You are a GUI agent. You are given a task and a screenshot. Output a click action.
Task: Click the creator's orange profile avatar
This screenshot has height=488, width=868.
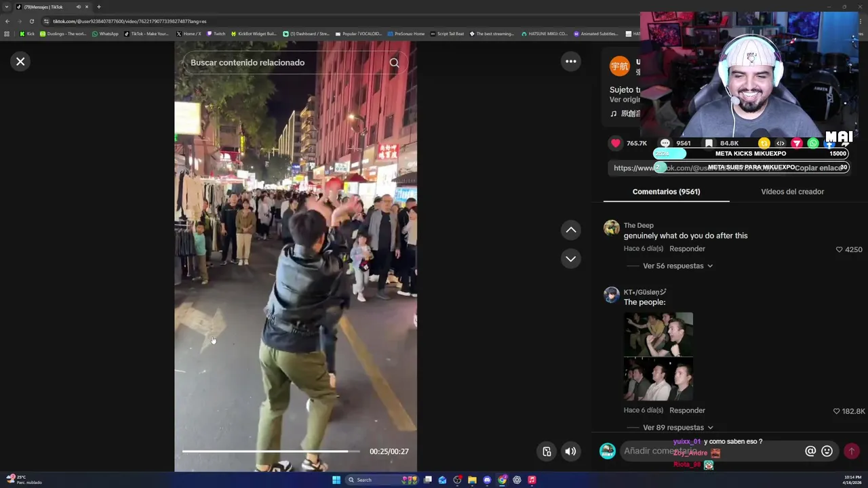tap(620, 66)
